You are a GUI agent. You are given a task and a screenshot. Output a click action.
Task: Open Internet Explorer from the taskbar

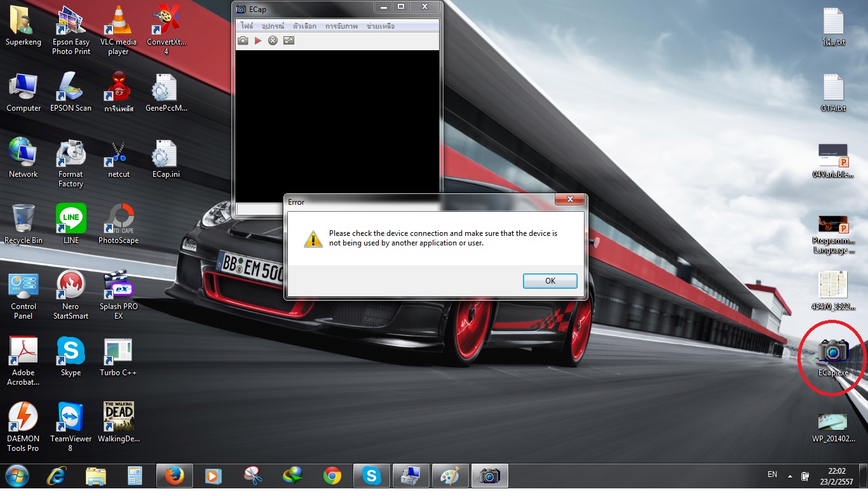pyautogui.click(x=57, y=476)
